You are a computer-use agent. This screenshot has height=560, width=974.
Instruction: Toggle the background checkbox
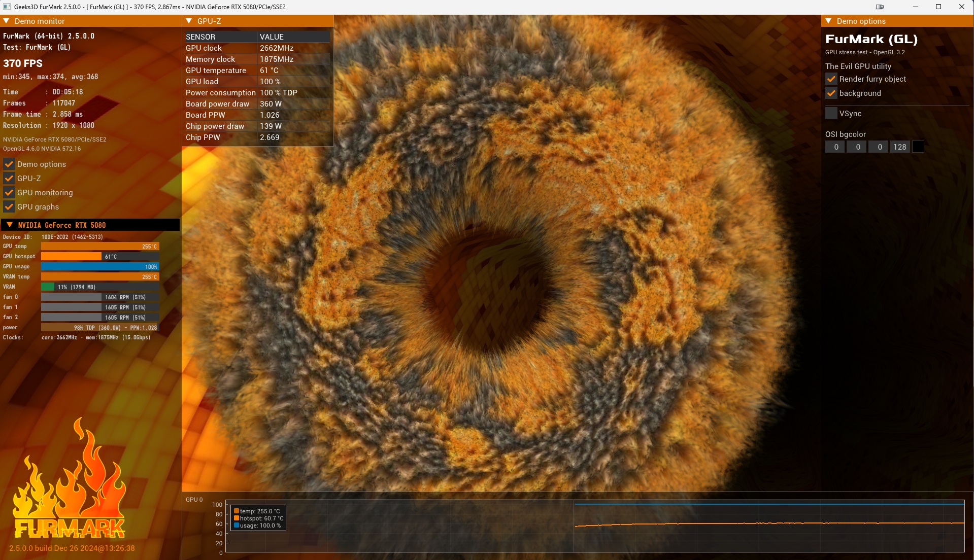click(x=831, y=93)
